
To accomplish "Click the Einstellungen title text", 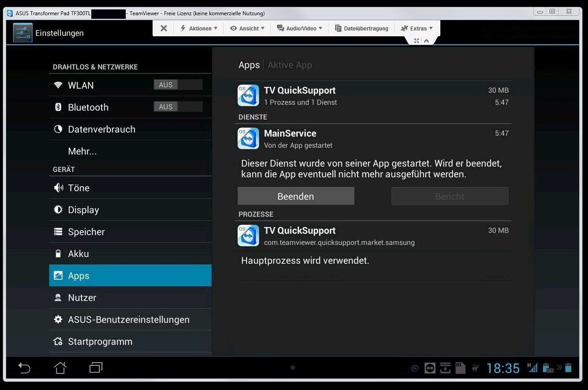I will click(60, 33).
